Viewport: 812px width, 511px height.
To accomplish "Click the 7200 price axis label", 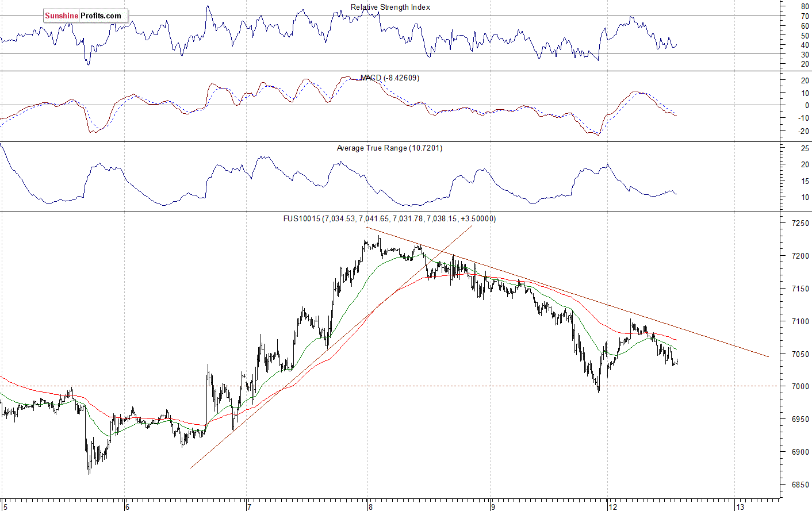I will pyautogui.click(x=800, y=256).
